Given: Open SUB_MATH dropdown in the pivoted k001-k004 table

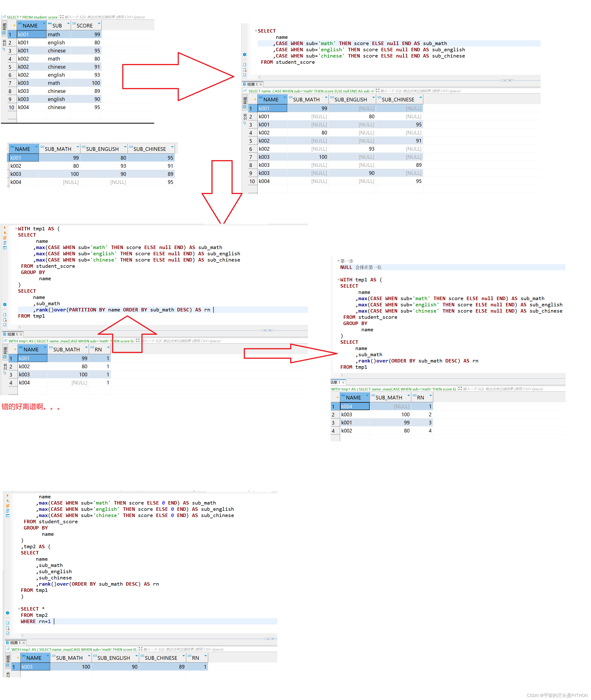Looking at the screenshot, I should click(x=78, y=147).
